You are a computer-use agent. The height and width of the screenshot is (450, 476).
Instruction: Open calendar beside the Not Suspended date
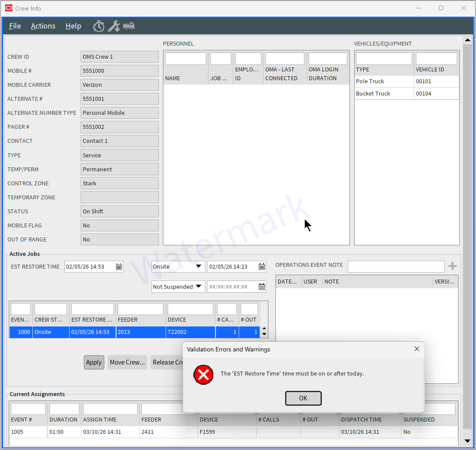click(262, 287)
